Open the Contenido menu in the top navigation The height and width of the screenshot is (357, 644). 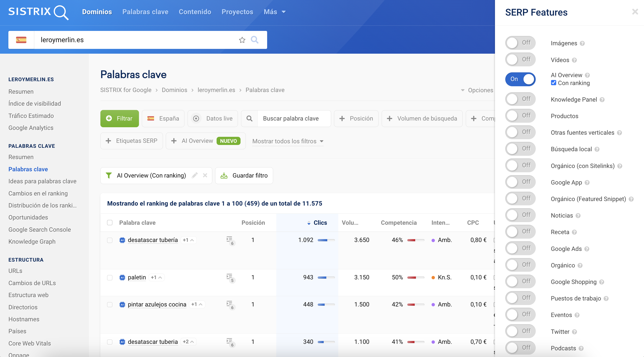[x=195, y=12]
